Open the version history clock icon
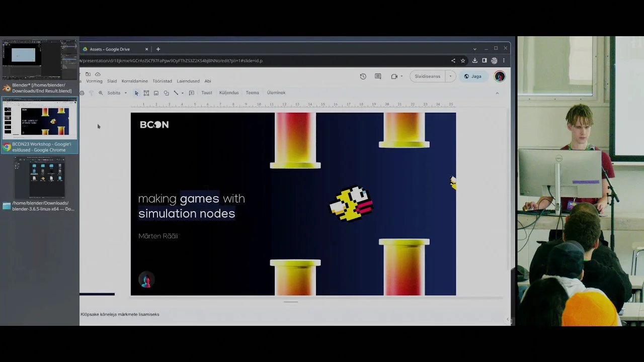Viewport: 644px width, 362px height. [x=363, y=76]
